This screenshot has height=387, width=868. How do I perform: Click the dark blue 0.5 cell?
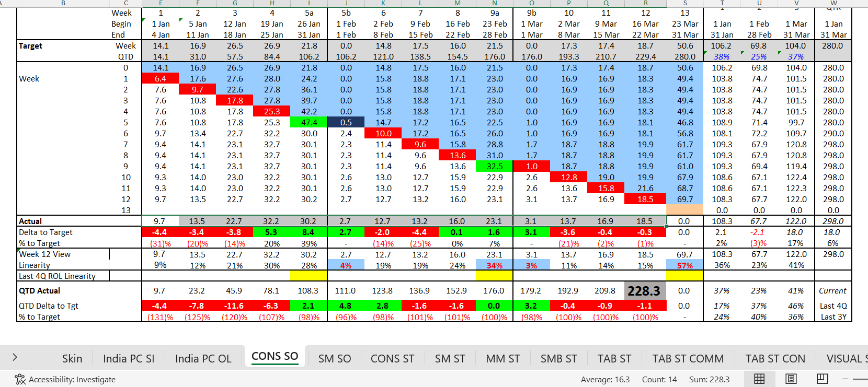click(x=346, y=122)
